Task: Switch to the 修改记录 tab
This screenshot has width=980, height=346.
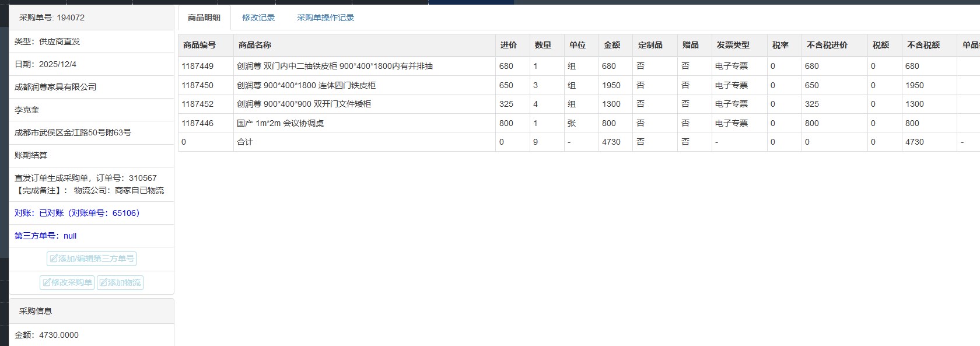Action: [258, 18]
